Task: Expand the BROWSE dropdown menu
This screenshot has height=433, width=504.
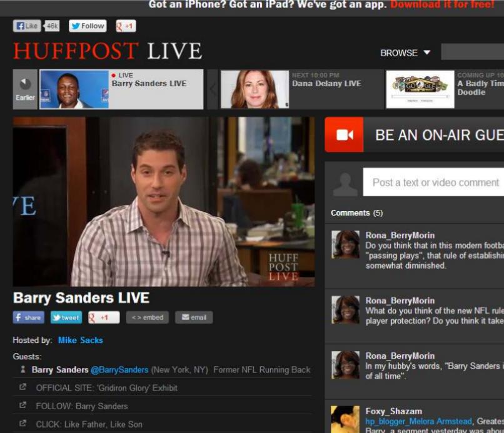Action: pyautogui.click(x=405, y=52)
